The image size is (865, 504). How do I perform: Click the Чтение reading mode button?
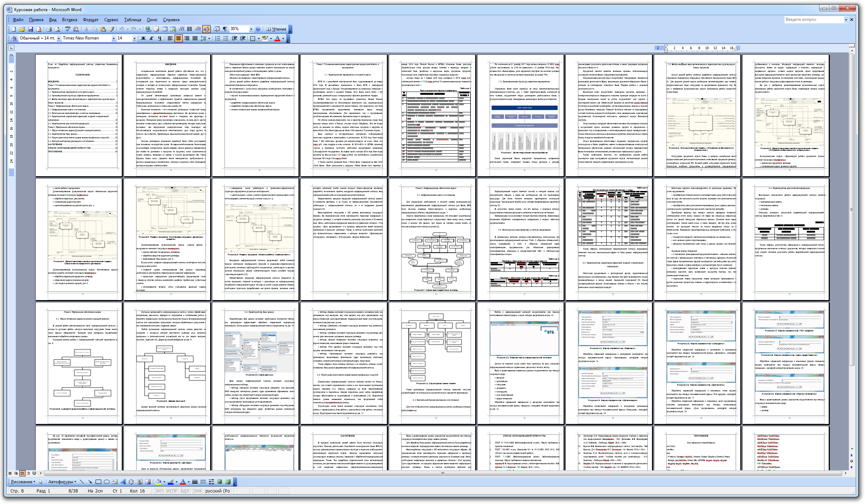(276, 29)
